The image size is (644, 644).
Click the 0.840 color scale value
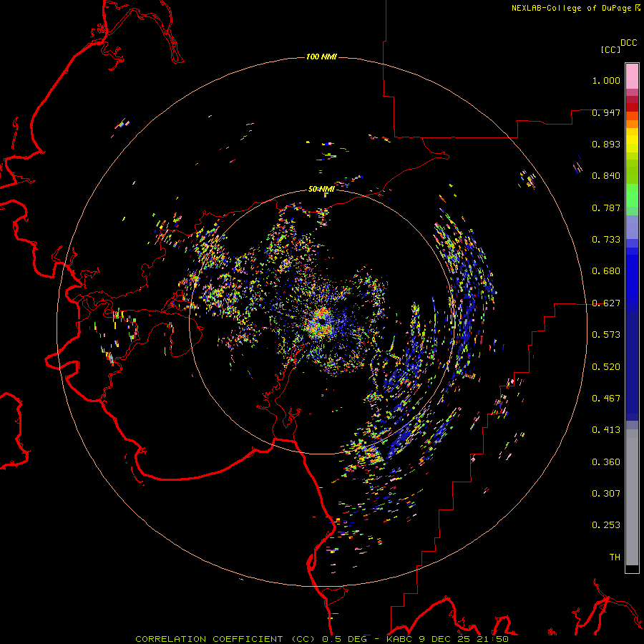click(606, 176)
